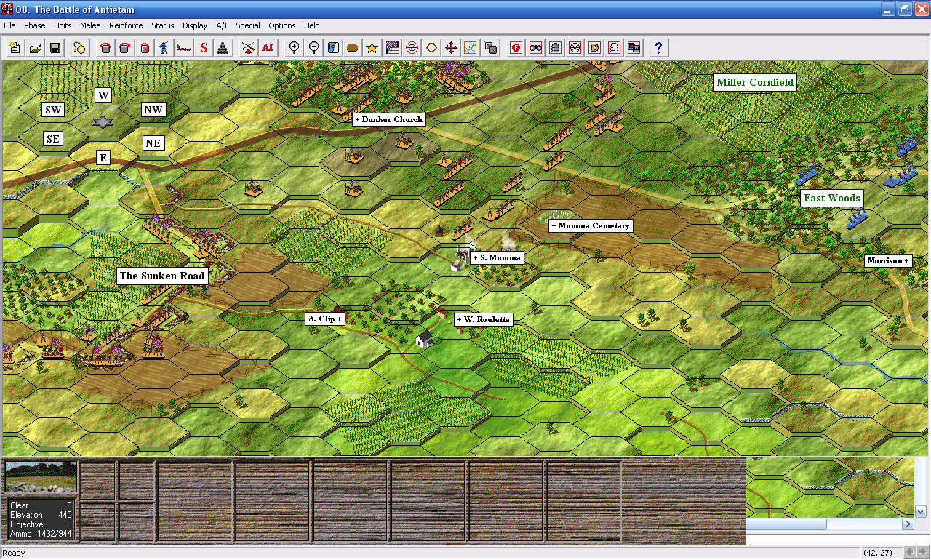The image size is (931, 560).
Task: Toggle the red F highlight button
Action: pyautogui.click(x=516, y=48)
